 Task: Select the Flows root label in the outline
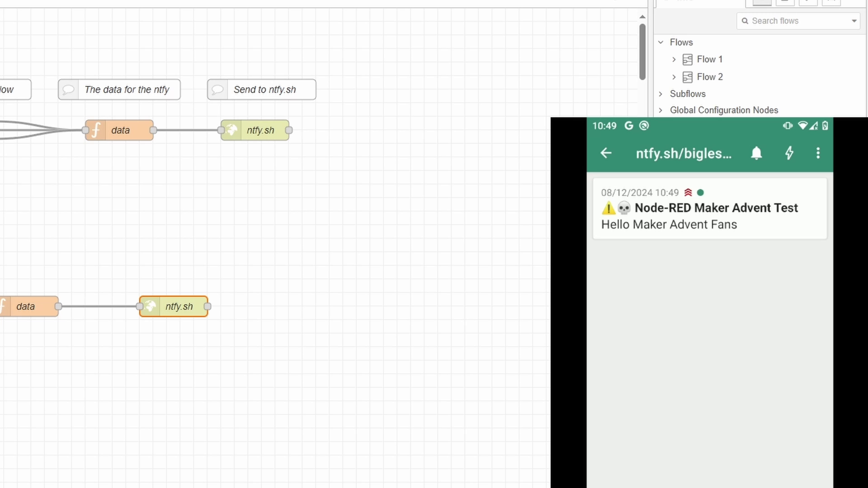681,42
